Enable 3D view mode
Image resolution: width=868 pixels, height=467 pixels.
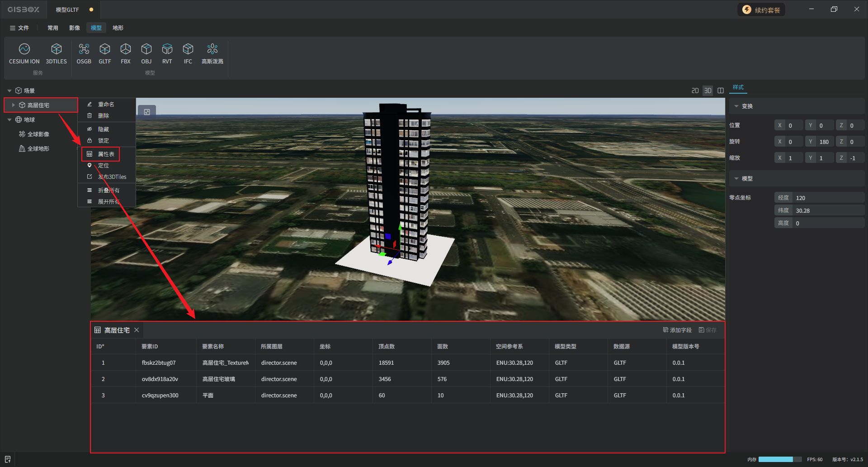point(708,91)
